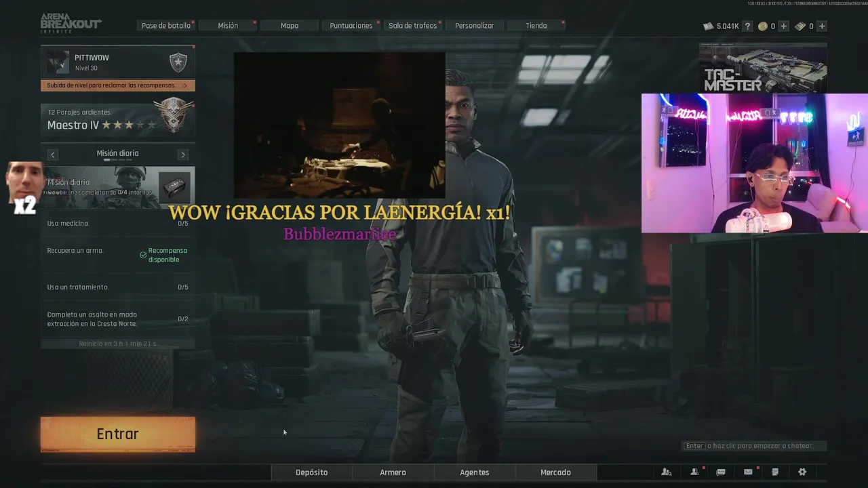Open the mail envelope icon
The image size is (868, 488).
pyautogui.click(x=748, y=472)
